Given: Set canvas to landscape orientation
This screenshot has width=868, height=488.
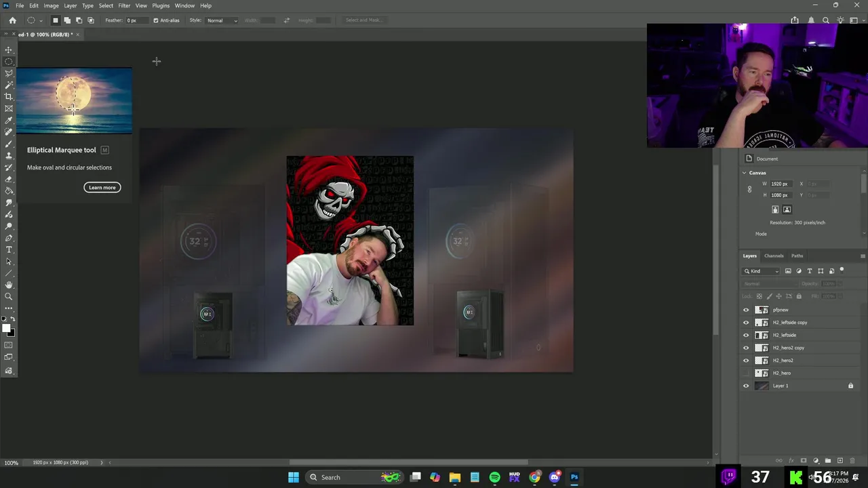Looking at the screenshot, I should click(787, 209).
